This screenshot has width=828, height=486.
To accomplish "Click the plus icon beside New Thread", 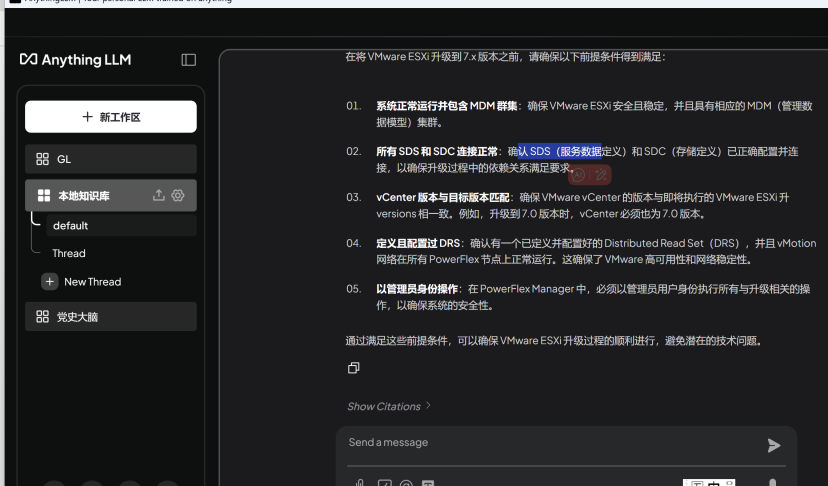I will click(50, 282).
